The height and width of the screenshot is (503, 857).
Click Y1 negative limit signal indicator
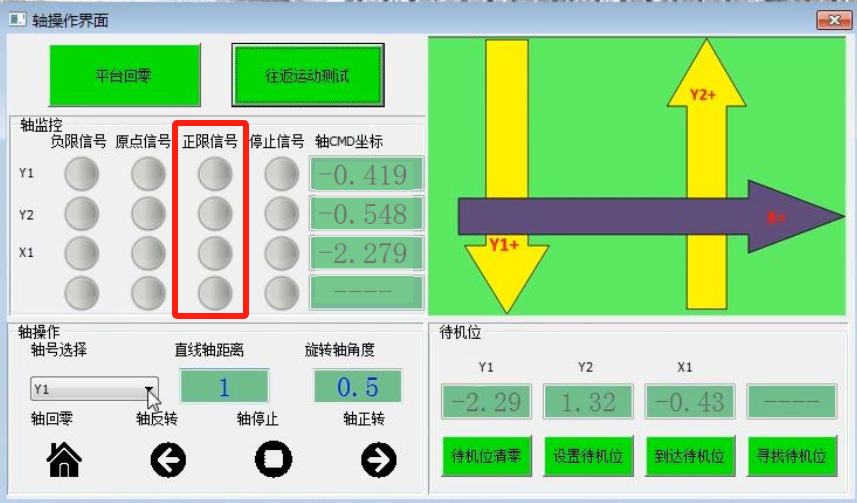click(x=81, y=175)
